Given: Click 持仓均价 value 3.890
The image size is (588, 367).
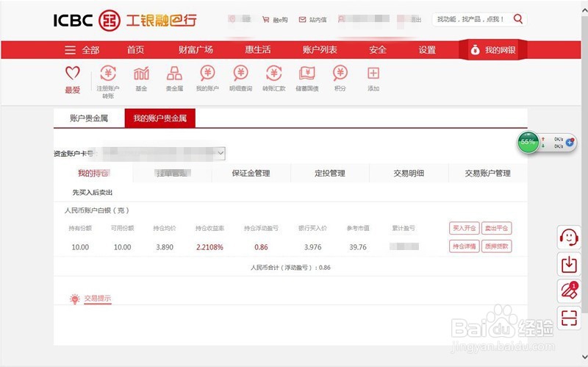Looking at the screenshot, I should pyautogui.click(x=165, y=247).
